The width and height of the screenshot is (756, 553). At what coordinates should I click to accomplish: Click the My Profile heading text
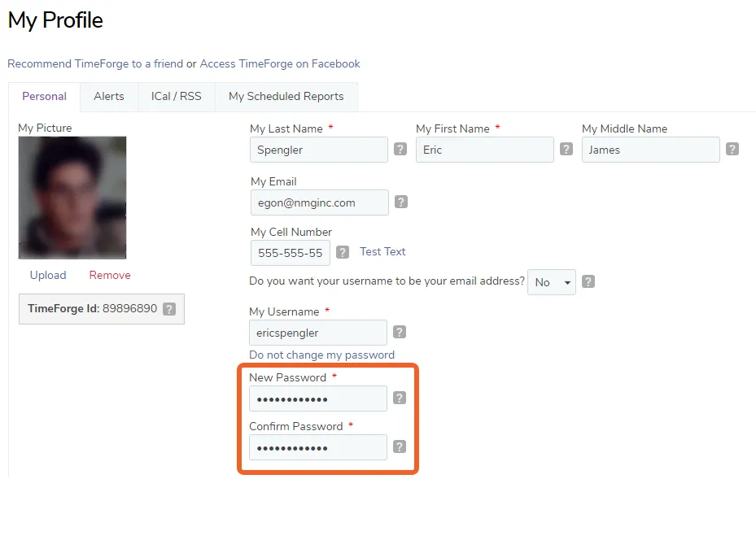coord(55,20)
